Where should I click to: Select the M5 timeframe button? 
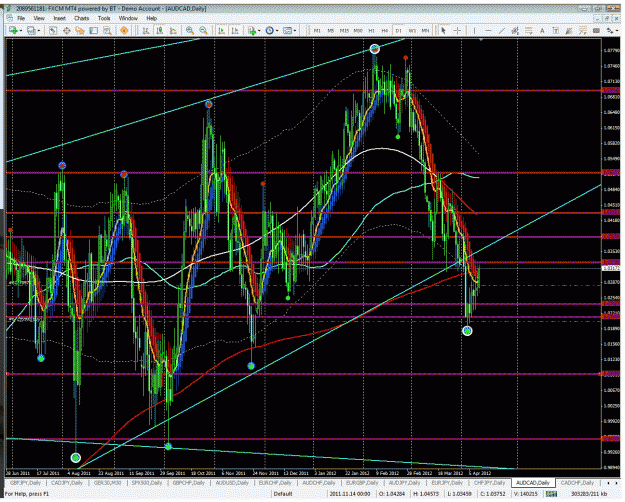tap(331, 31)
